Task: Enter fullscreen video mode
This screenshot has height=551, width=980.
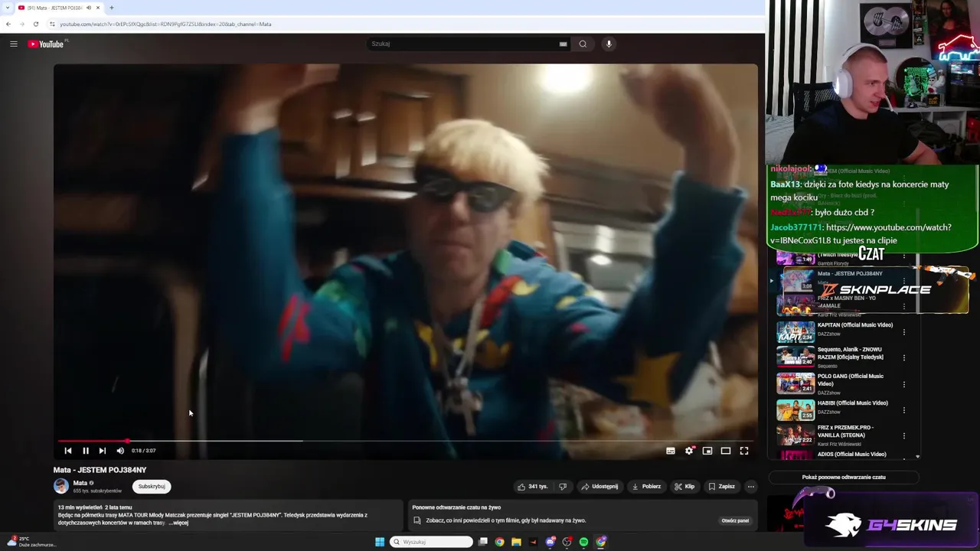Action: coord(744,451)
